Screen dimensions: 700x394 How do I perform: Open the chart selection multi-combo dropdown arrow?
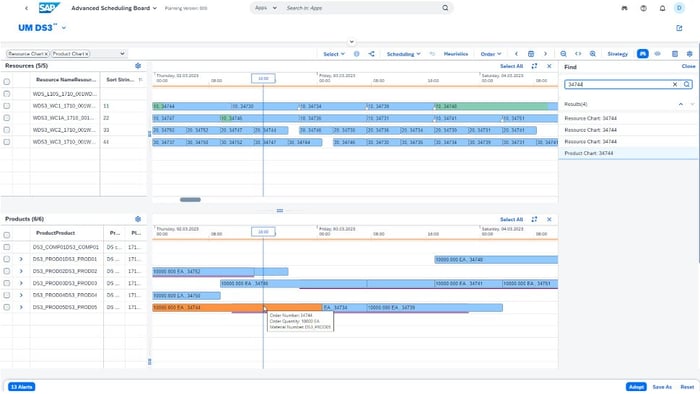tap(122, 54)
